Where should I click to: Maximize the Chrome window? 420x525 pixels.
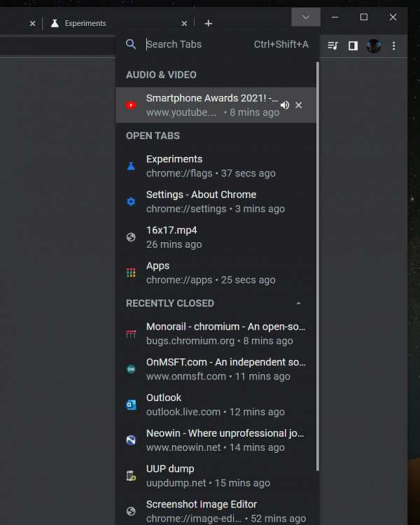pos(364,17)
